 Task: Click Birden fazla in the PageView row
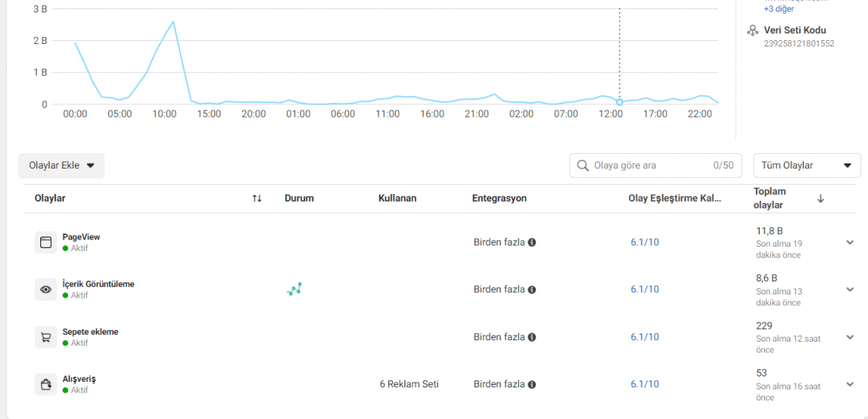[499, 243]
